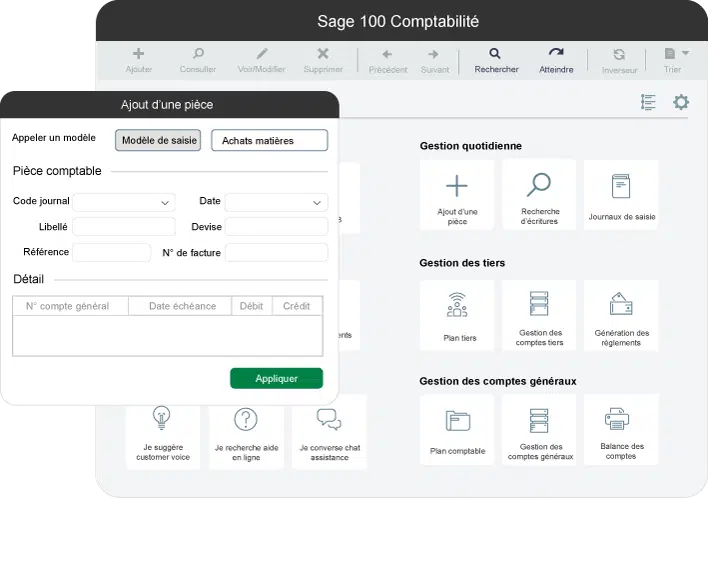Image resolution: width=708 pixels, height=562 pixels.
Task: Click the Rechercher magnifier icon in toolbar
Action: pos(495,54)
